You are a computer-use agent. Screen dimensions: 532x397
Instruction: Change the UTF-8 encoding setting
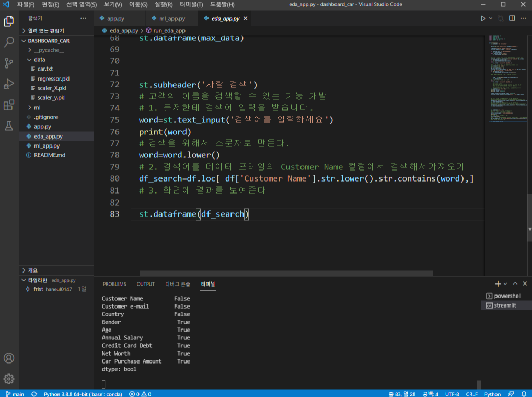pos(452,394)
